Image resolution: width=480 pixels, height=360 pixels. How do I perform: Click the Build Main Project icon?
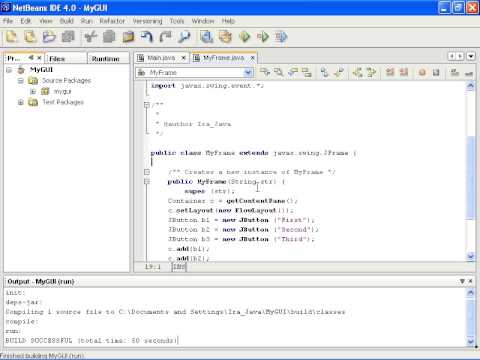coord(207,37)
